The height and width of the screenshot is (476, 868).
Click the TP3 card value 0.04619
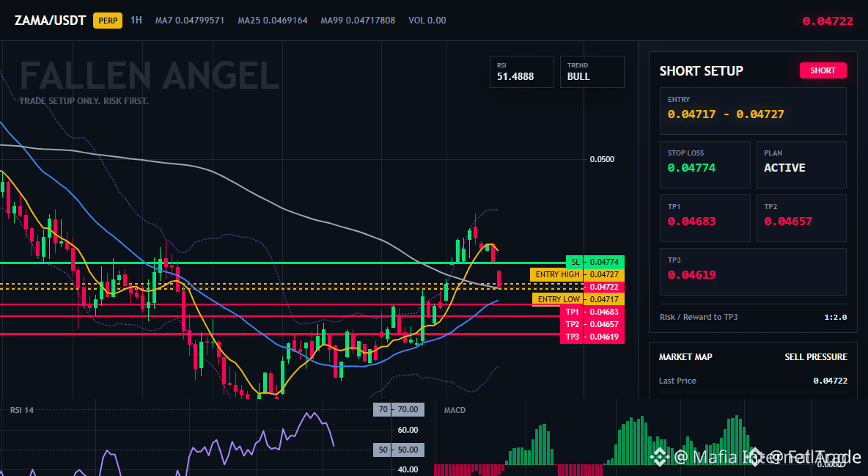(691, 275)
